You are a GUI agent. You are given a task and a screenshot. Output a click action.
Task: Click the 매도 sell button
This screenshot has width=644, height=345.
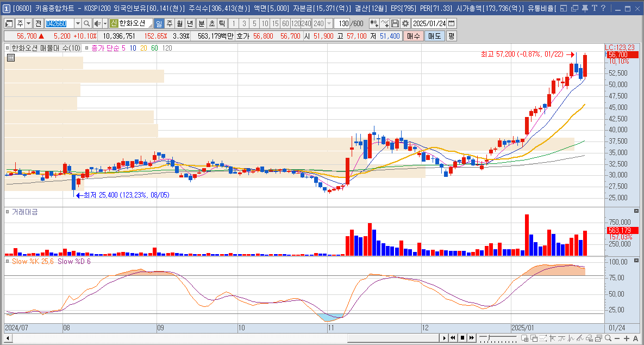click(434, 36)
